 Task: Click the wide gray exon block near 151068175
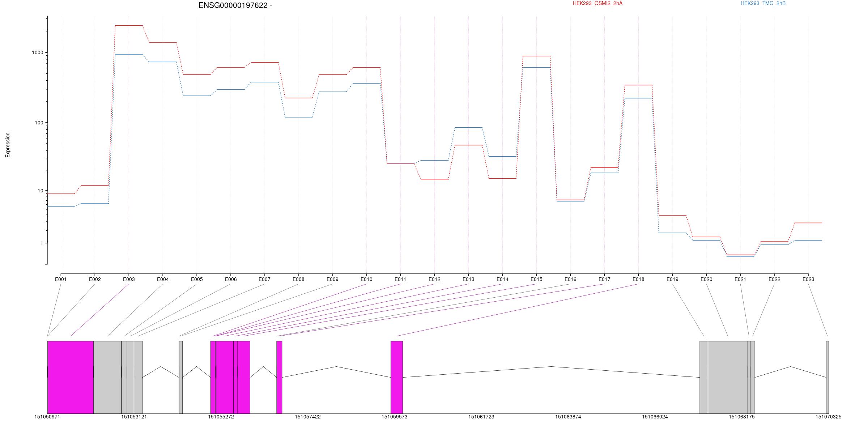(728, 377)
